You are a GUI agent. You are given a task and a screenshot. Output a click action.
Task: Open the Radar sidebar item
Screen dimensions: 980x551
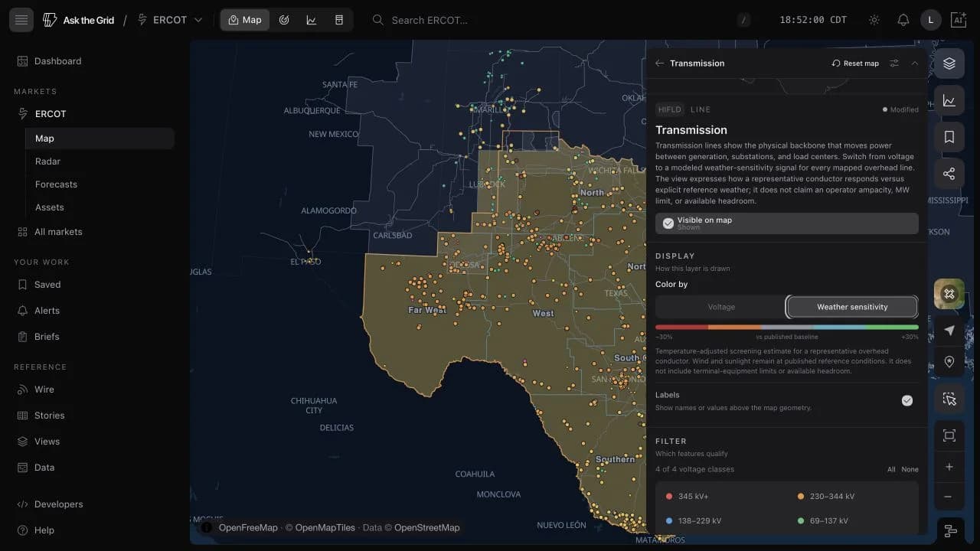(x=100, y=161)
